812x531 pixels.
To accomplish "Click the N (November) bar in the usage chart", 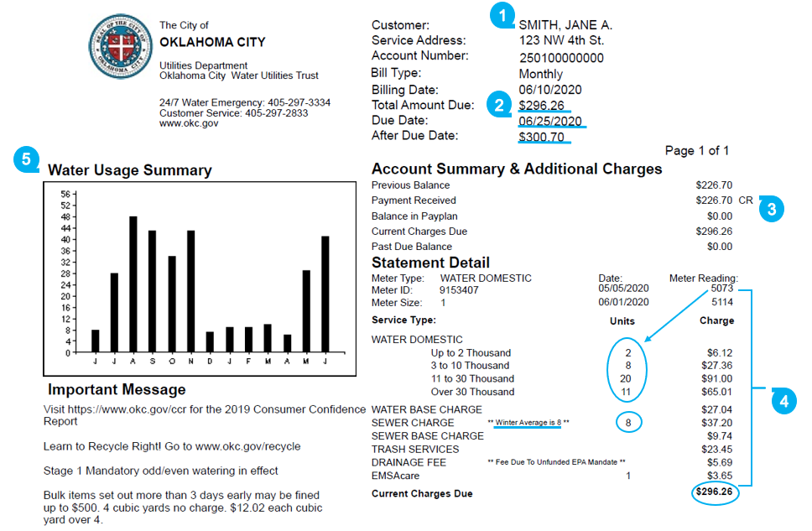I will coord(190,291).
